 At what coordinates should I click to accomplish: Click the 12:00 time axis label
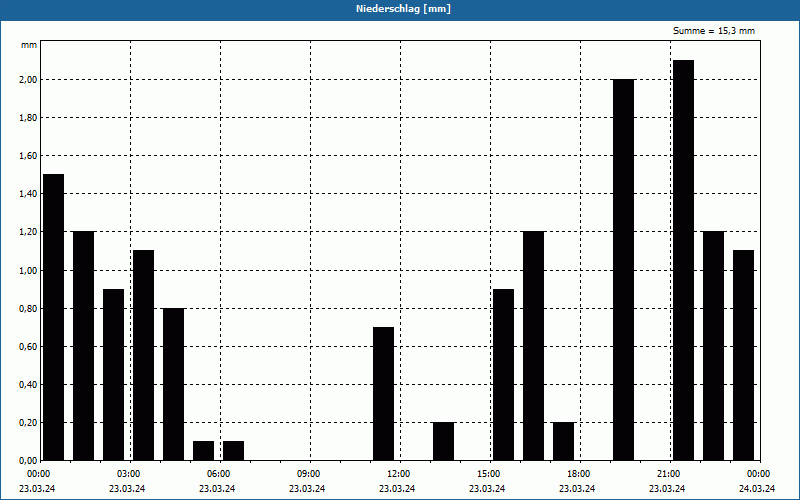pyautogui.click(x=398, y=474)
